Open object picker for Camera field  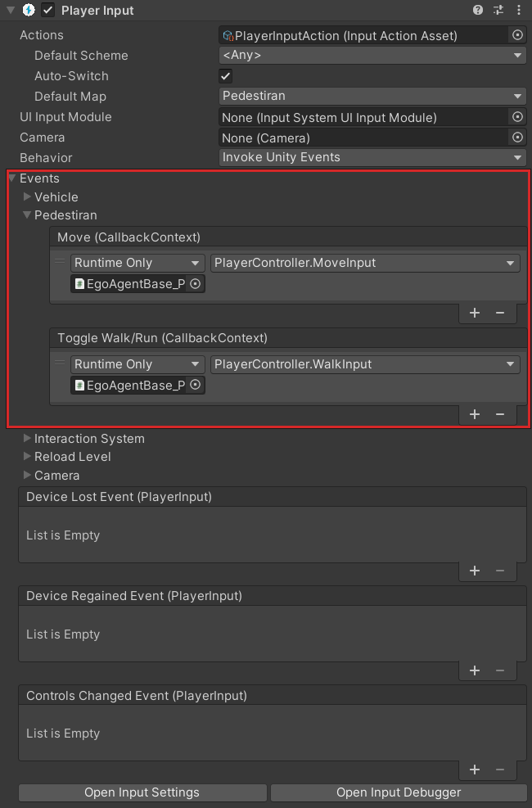pos(517,138)
